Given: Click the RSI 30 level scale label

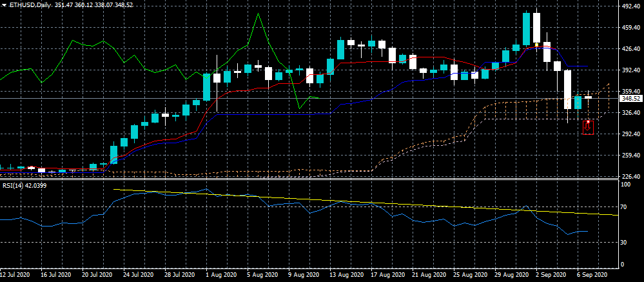Looking at the screenshot, I should pos(623,243).
